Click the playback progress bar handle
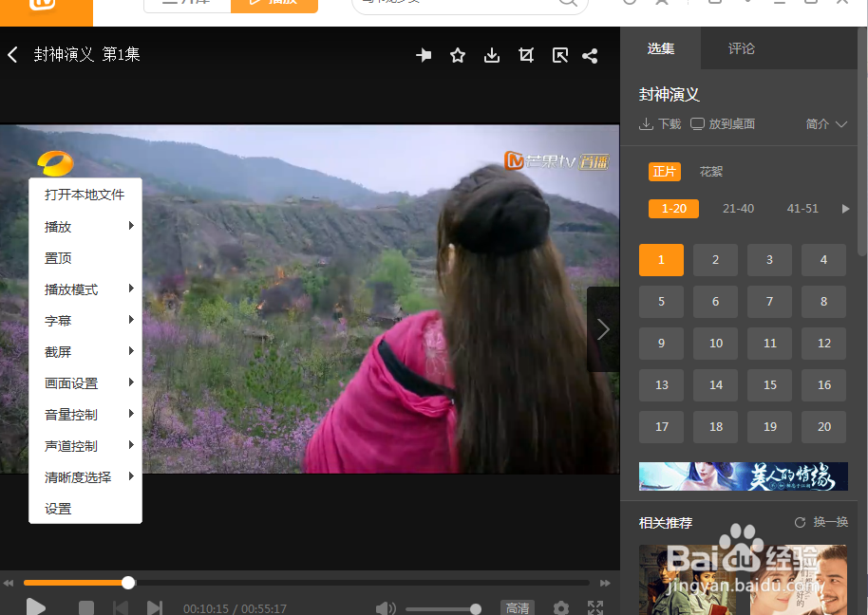 (x=128, y=583)
